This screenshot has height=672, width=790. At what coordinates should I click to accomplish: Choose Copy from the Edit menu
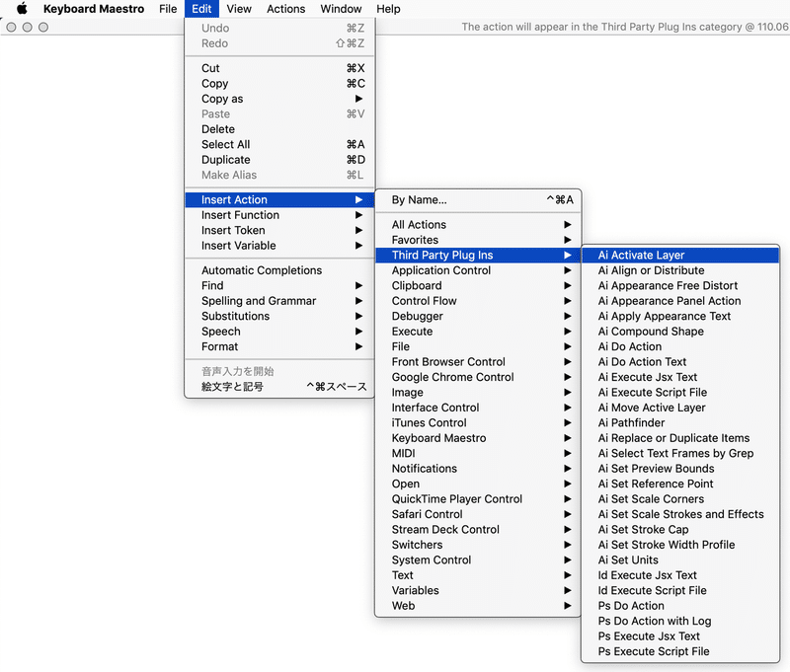click(279, 84)
